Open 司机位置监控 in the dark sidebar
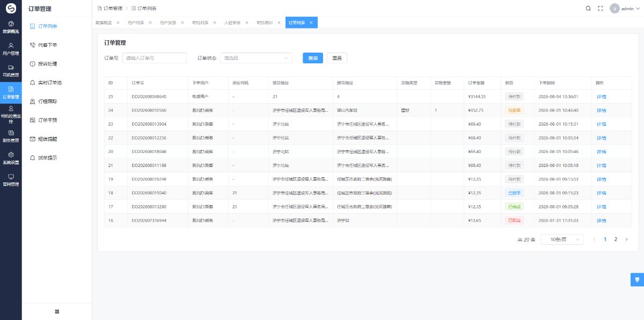Viewport: 644px width, 320px height. [x=11, y=115]
